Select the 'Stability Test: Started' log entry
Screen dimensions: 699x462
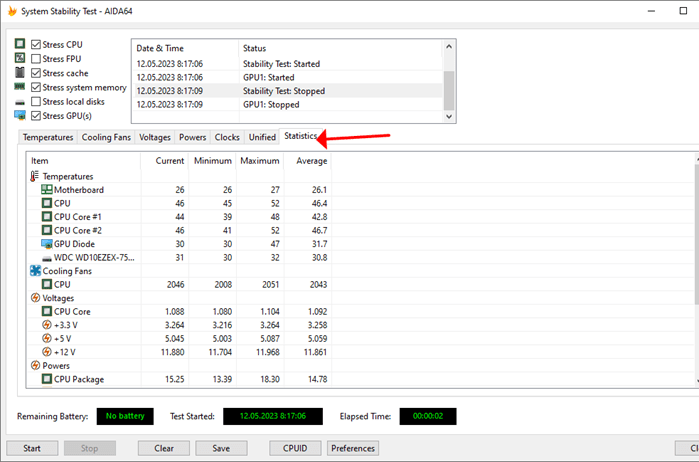click(x=288, y=64)
